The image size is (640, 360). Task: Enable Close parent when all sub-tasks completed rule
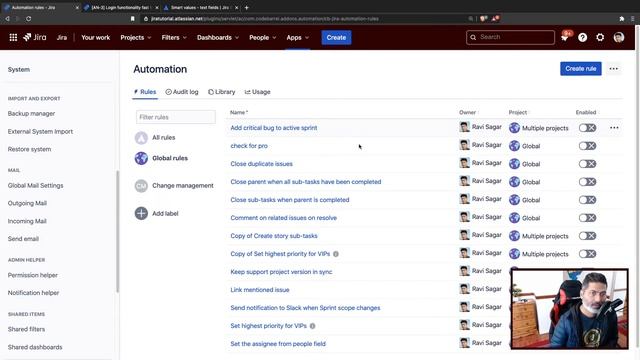[587, 182]
